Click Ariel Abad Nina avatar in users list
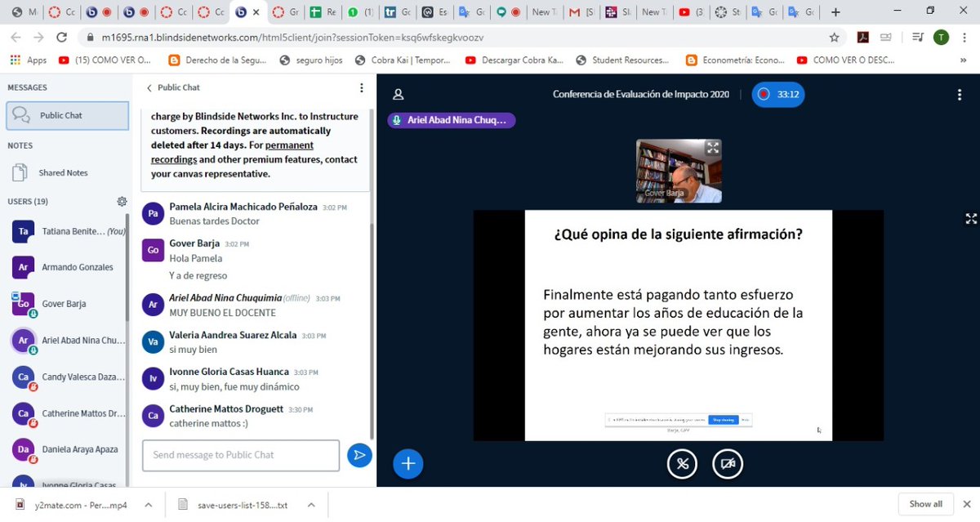This screenshot has height=522, width=980. 23,341
